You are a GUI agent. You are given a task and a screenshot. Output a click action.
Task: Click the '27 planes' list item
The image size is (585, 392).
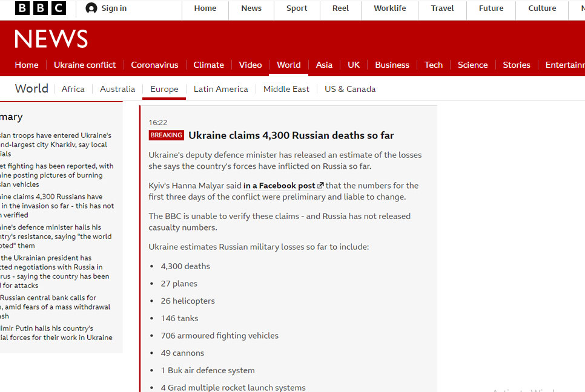[x=179, y=284]
